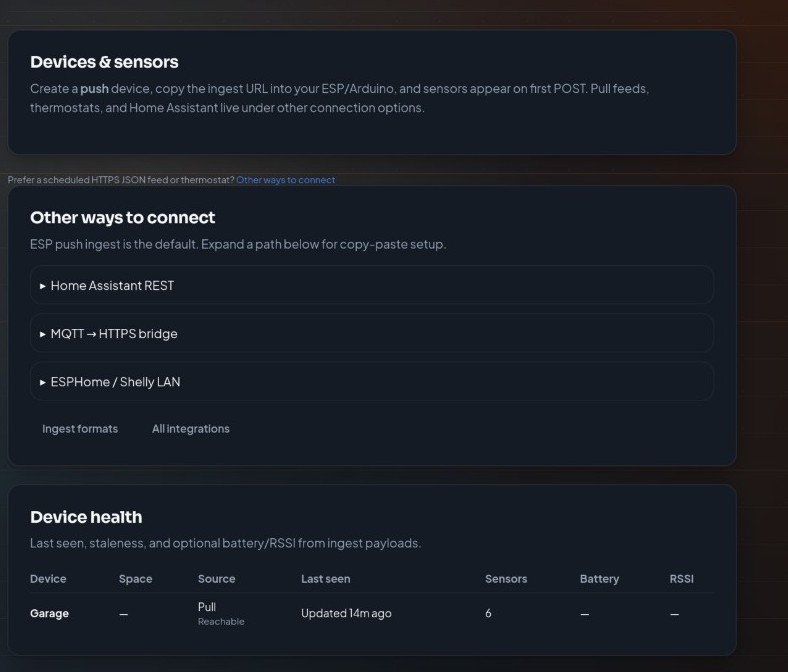Expand the Home Assistant REST section
This screenshot has height=672, width=788.
pyautogui.click(x=372, y=285)
